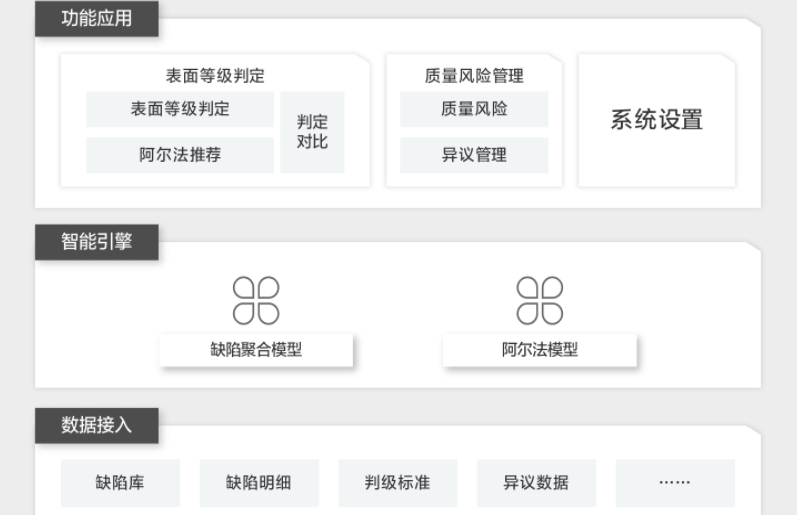Image resolution: width=797 pixels, height=515 pixels.
Task: Select the 智能引擎 section header
Action: pyautogui.click(x=97, y=241)
